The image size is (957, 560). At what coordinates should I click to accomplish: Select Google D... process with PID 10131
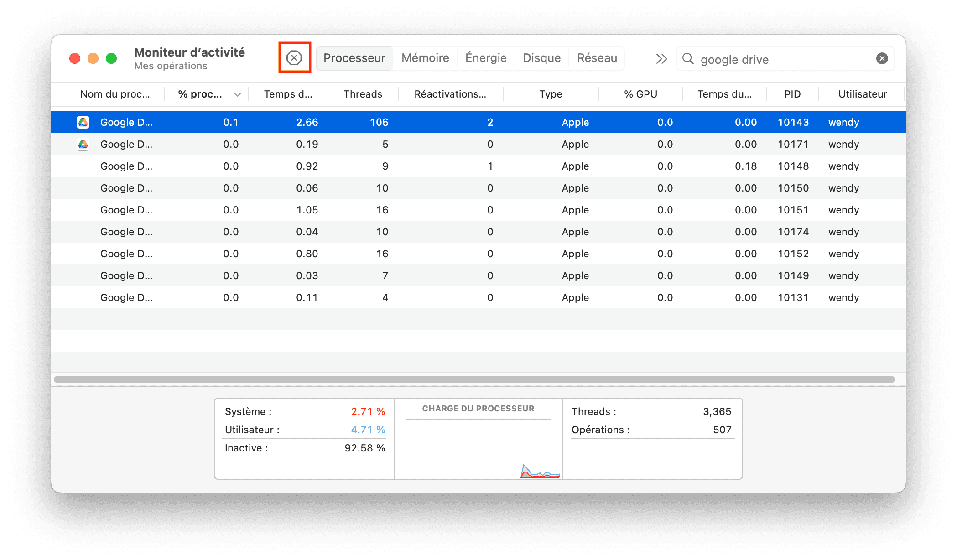(478, 297)
